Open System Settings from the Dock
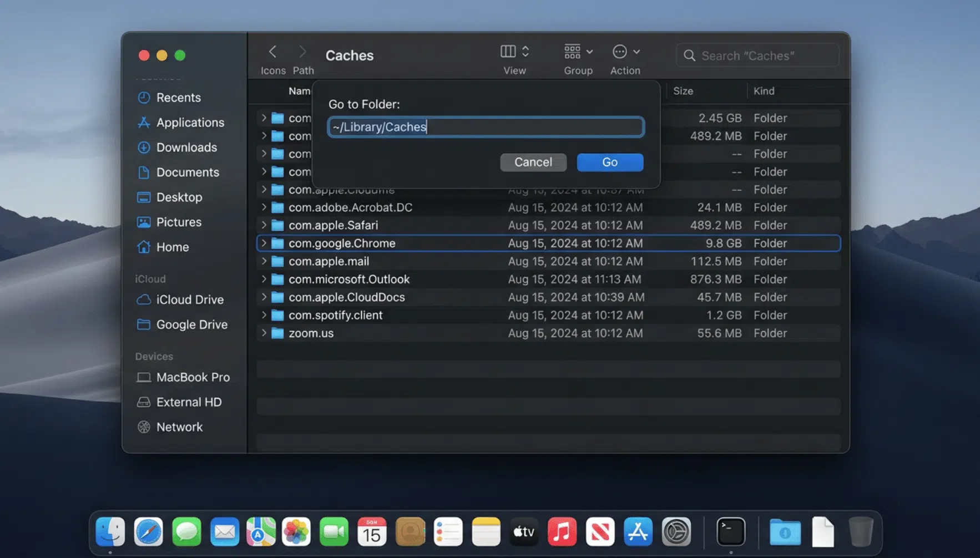The width and height of the screenshot is (980, 558). point(676,532)
